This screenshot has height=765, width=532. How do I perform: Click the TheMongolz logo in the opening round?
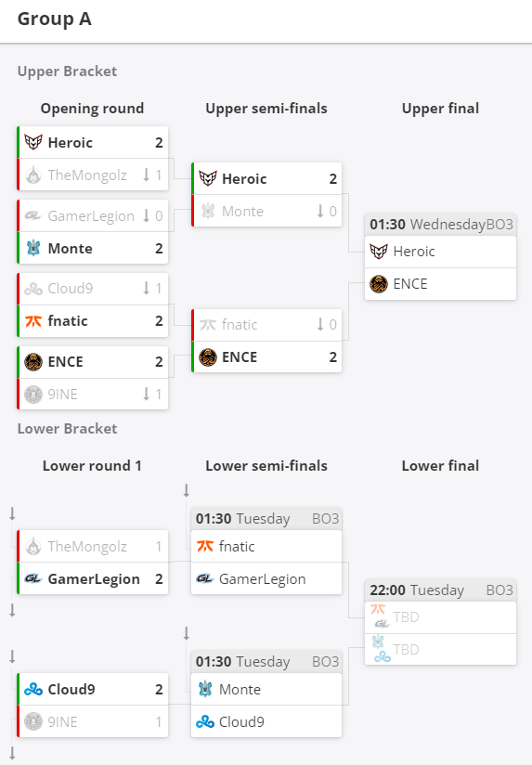pyautogui.click(x=33, y=175)
